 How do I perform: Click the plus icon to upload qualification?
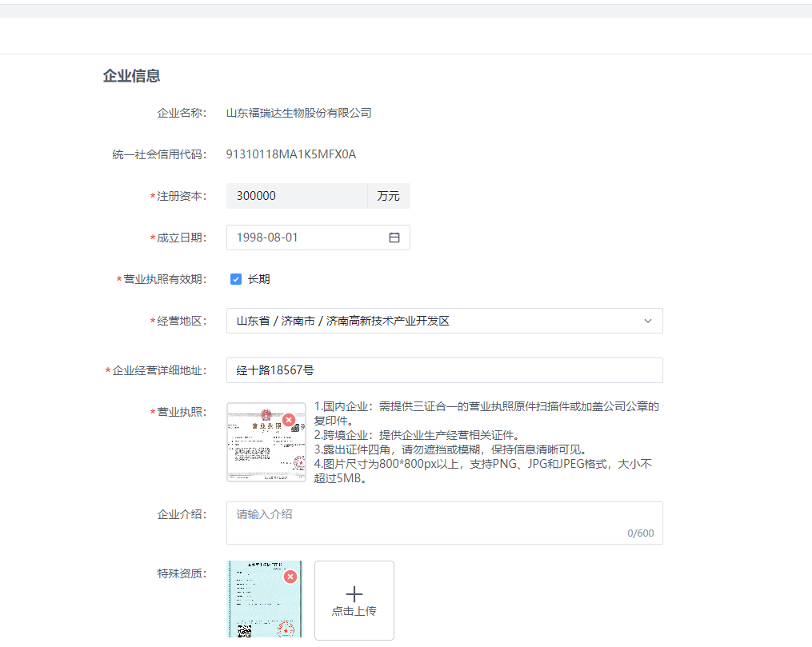tap(354, 593)
